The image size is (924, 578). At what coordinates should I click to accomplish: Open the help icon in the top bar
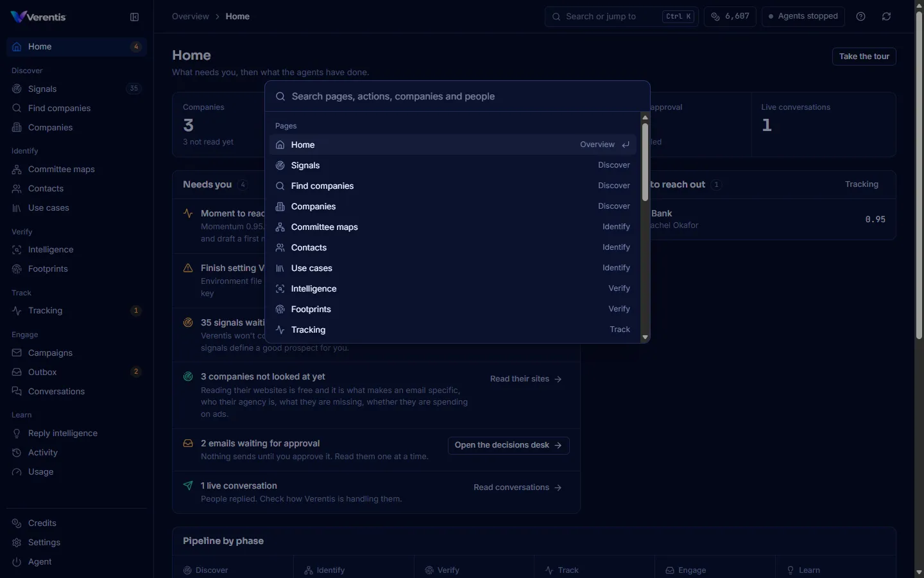(861, 17)
